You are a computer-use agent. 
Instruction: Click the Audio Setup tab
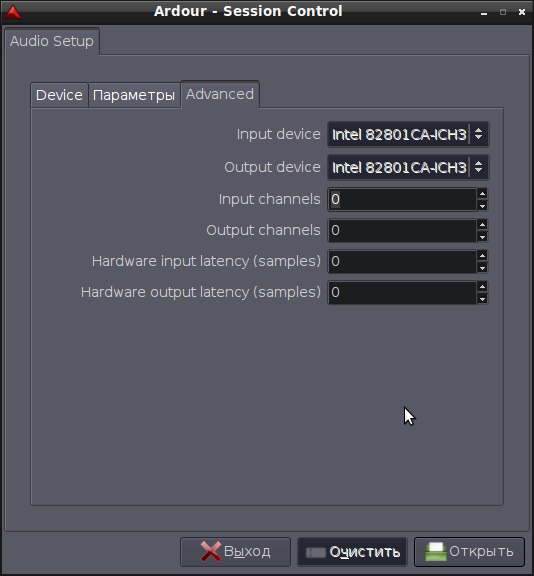tap(52, 41)
